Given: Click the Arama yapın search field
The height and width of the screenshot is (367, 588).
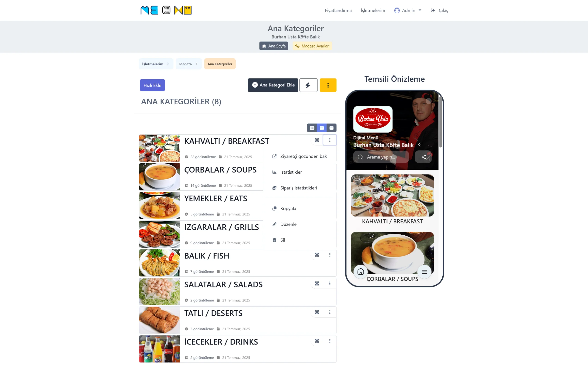Looking at the screenshot, I should tap(381, 157).
